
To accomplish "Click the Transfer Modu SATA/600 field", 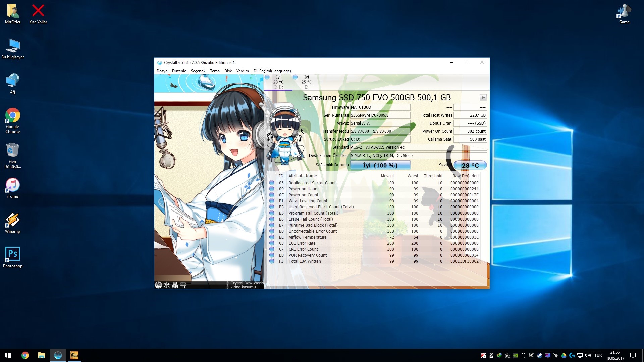I will 380,131.
